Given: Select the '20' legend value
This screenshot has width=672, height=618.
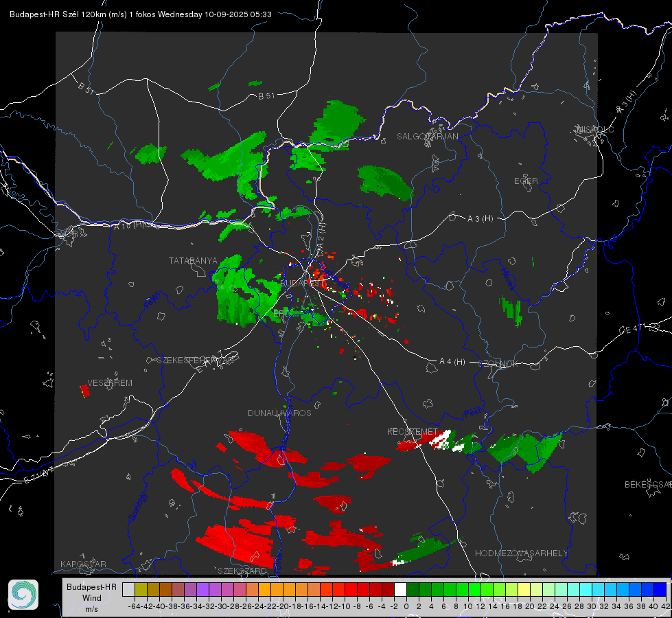Looking at the screenshot, I should point(530,606).
